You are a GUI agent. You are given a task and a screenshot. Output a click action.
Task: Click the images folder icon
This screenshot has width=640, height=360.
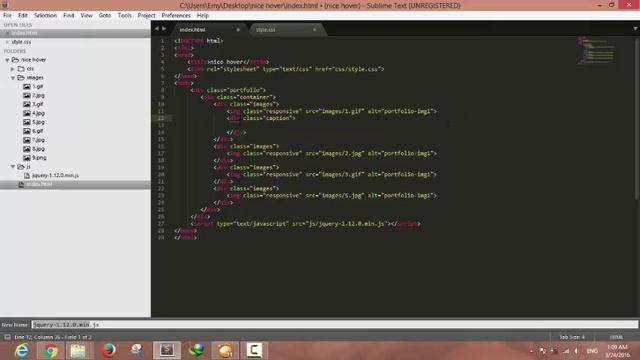point(21,78)
